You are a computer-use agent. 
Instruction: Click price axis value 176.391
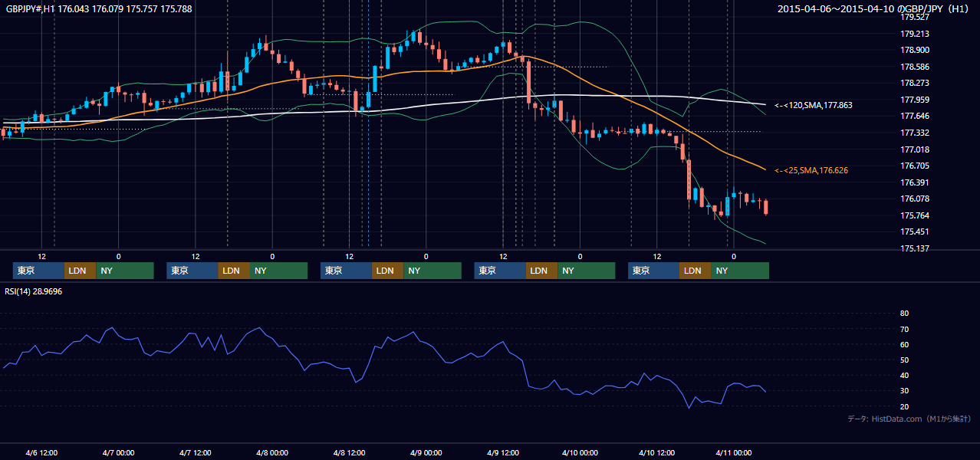[x=914, y=182]
